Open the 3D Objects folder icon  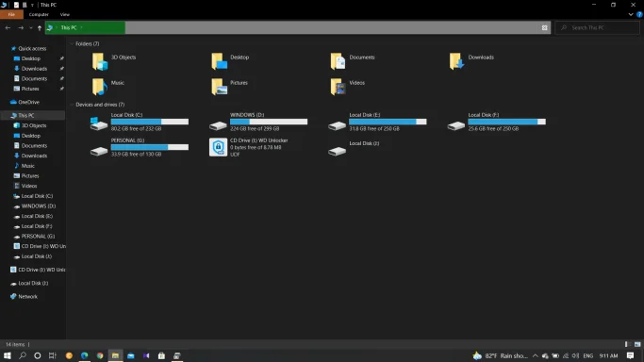99,61
